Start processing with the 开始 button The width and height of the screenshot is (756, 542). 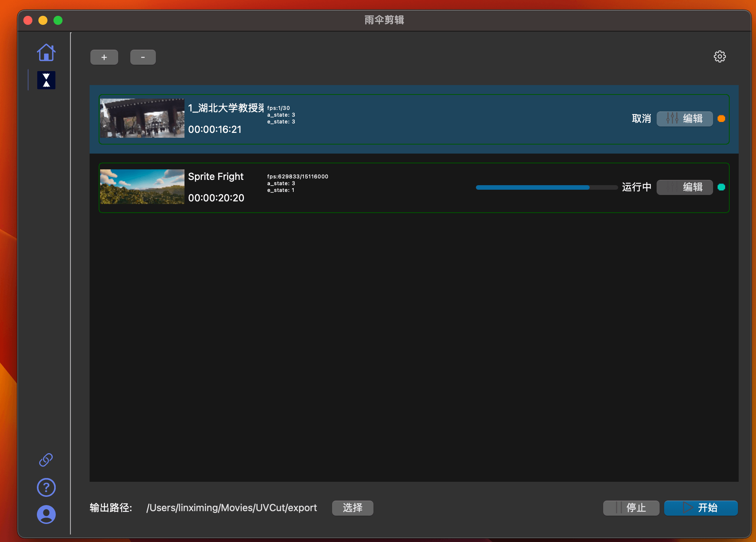point(701,508)
